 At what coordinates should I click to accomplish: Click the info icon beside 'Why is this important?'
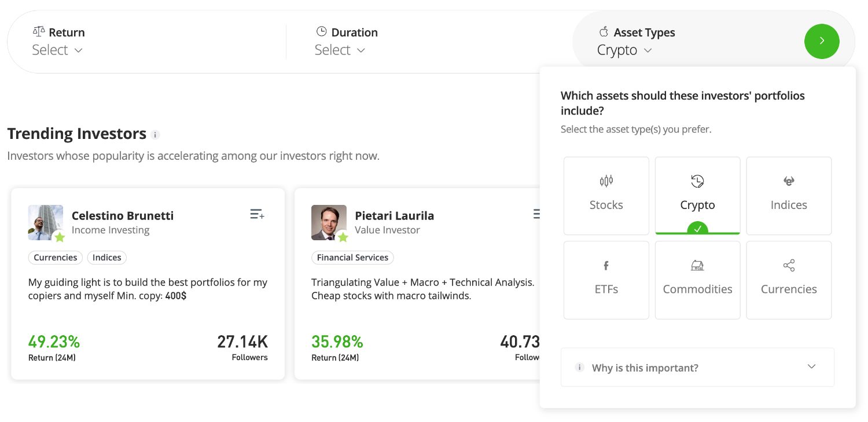(x=579, y=367)
